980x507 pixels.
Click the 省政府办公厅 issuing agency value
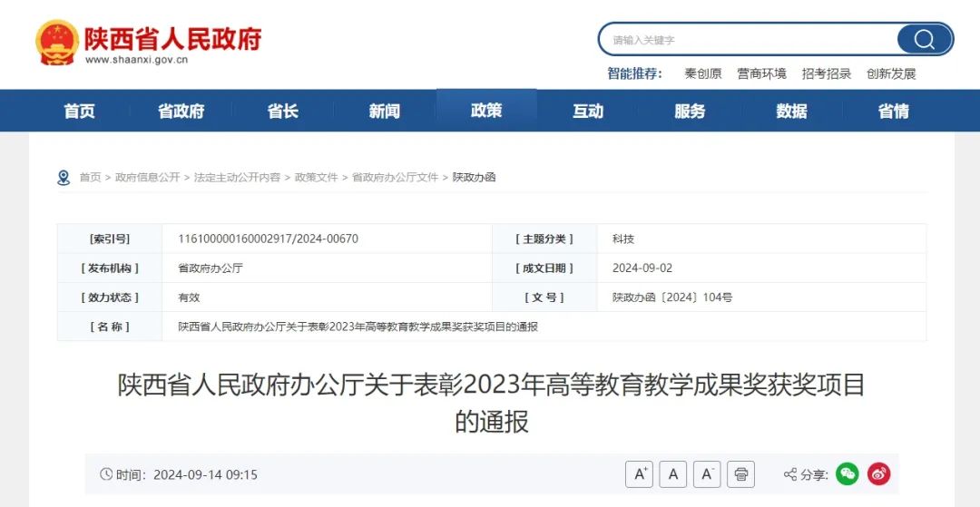211,268
